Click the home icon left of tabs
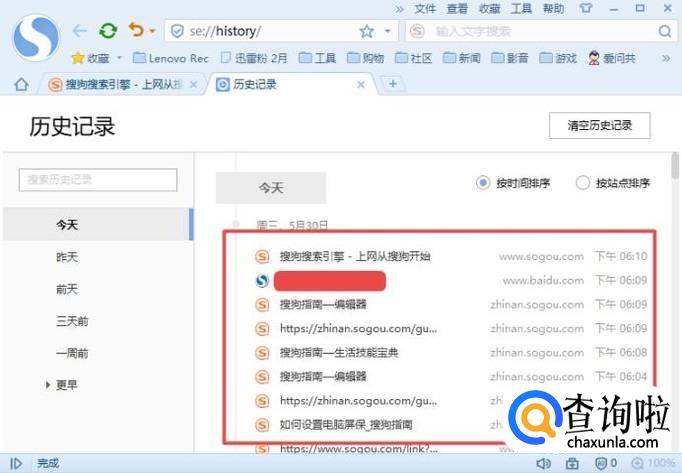Screen dimensions: 682x473 (x=20, y=84)
